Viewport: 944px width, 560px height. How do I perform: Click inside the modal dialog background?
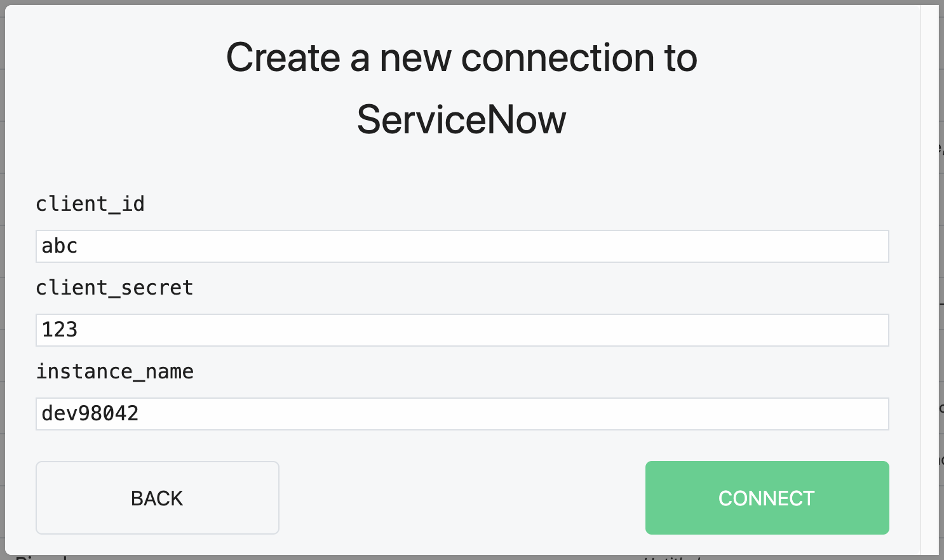click(462, 162)
